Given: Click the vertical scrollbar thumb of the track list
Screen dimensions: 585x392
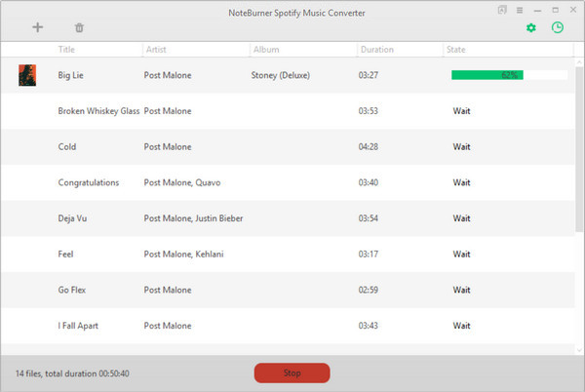Looking at the screenshot, I should (x=579, y=149).
